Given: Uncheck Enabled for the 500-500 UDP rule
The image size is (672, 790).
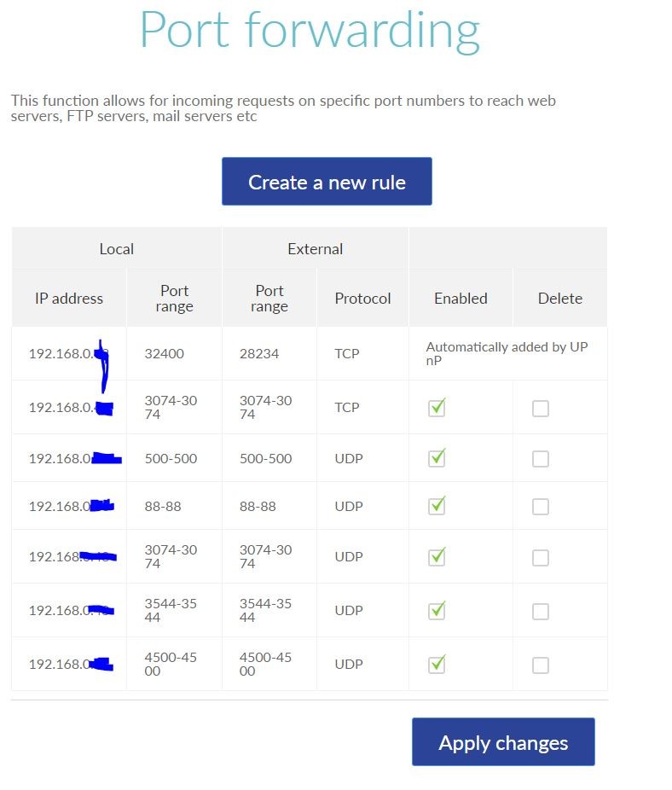Looking at the screenshot, I should (437, 458).
